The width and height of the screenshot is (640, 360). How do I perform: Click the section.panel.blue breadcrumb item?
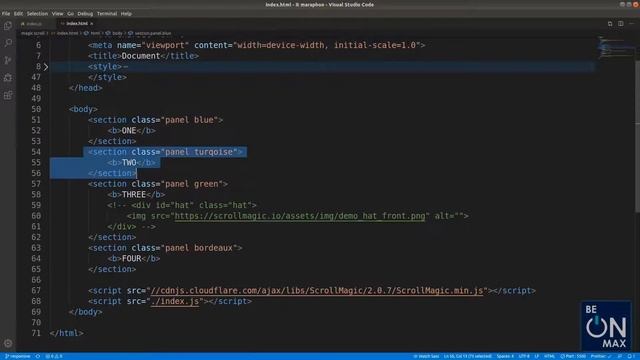click(153, 33)
